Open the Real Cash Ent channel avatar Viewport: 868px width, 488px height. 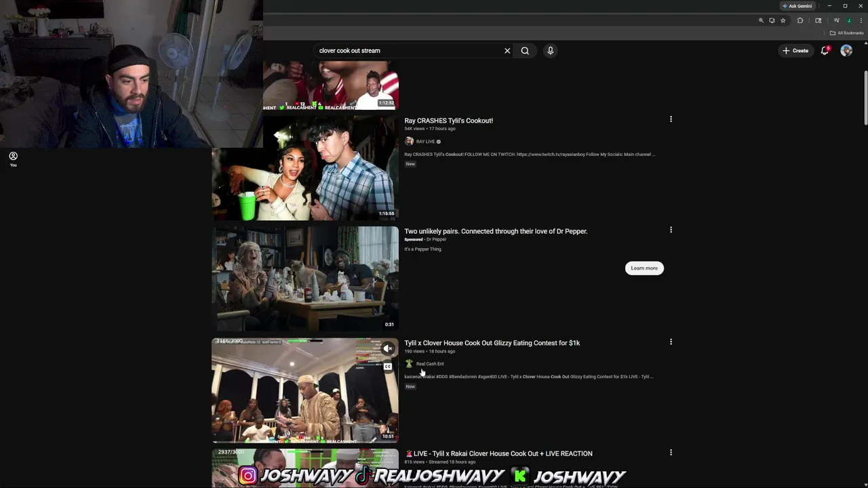pos(409,364)
